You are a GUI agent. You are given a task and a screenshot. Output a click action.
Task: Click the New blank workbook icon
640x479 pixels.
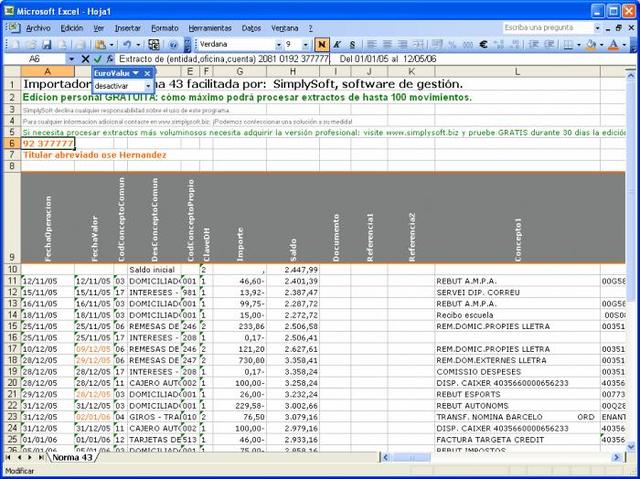(x=15, y=44)
